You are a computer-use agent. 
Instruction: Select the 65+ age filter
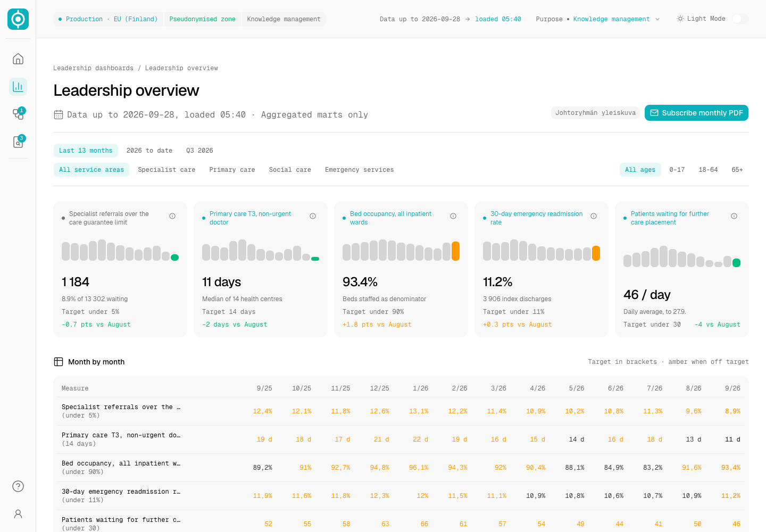737,170
